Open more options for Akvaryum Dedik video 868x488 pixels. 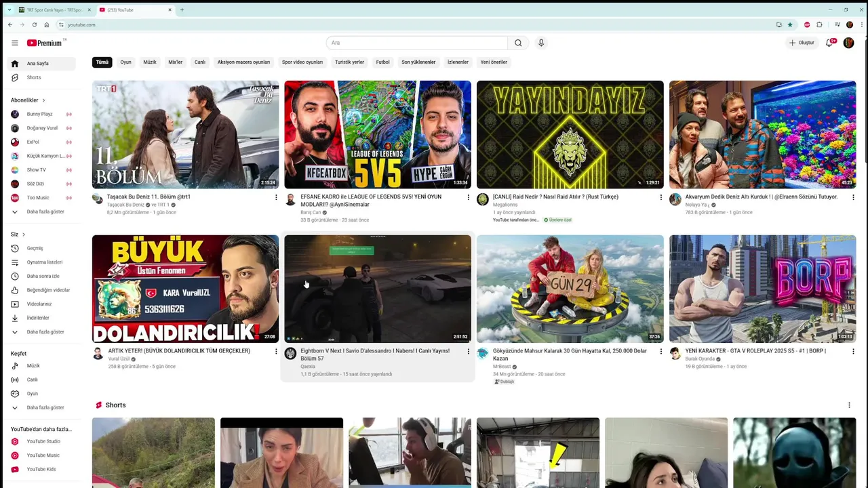(x=853, y=197)
